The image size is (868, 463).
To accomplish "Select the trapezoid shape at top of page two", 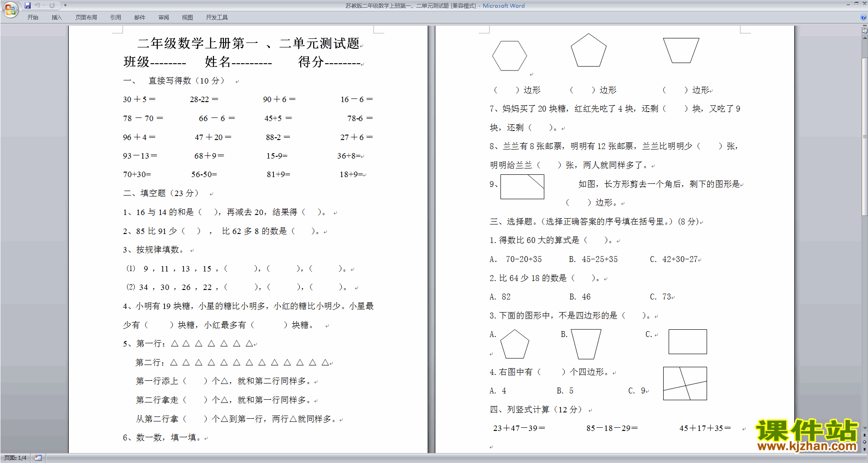I will (x=681, y=50).
